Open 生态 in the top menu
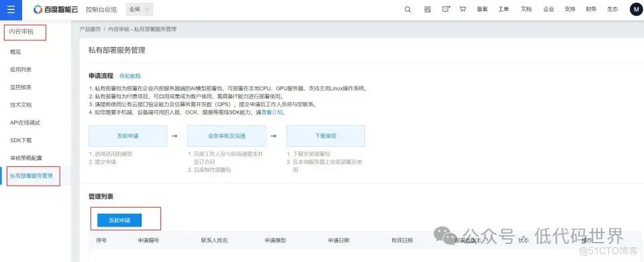The image size is (644, 262). tap(612, 9)
